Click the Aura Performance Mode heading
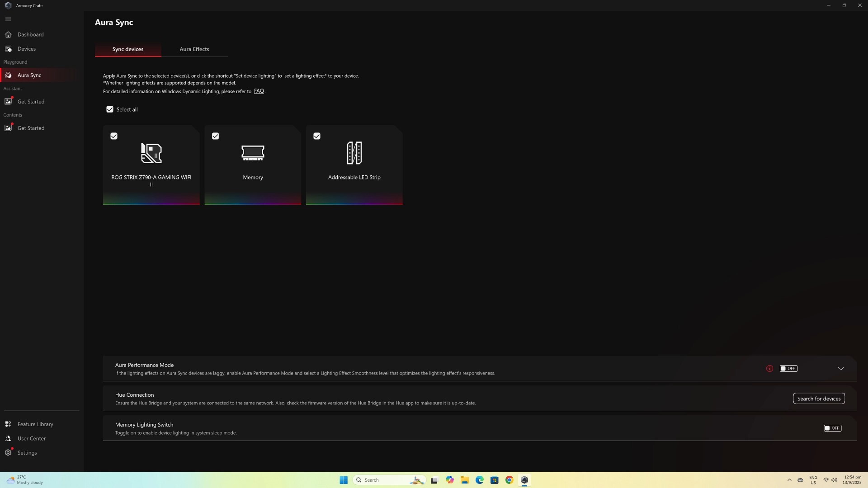Screen dimensions: 868x488 click(x=144, y=365)
